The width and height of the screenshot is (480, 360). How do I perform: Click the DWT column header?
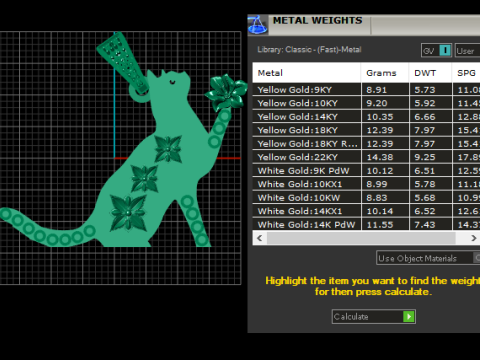point(430,73)
